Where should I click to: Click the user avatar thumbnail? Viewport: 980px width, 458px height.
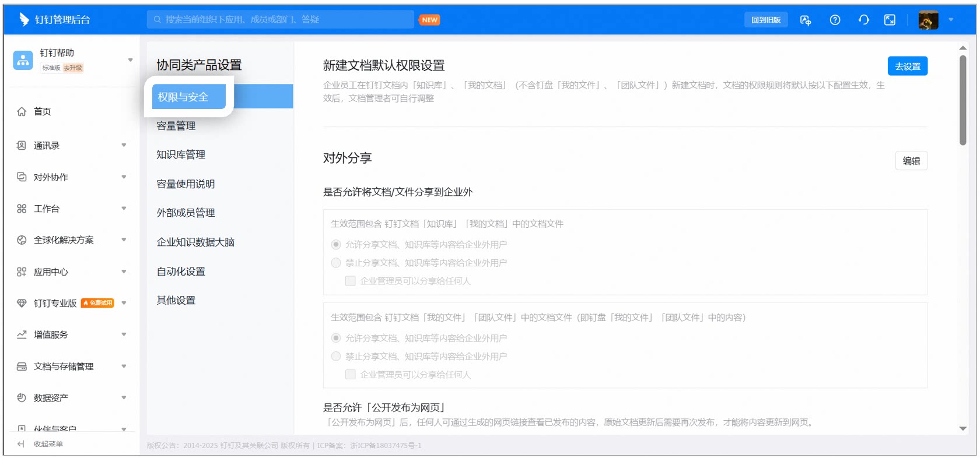point(928,20)
